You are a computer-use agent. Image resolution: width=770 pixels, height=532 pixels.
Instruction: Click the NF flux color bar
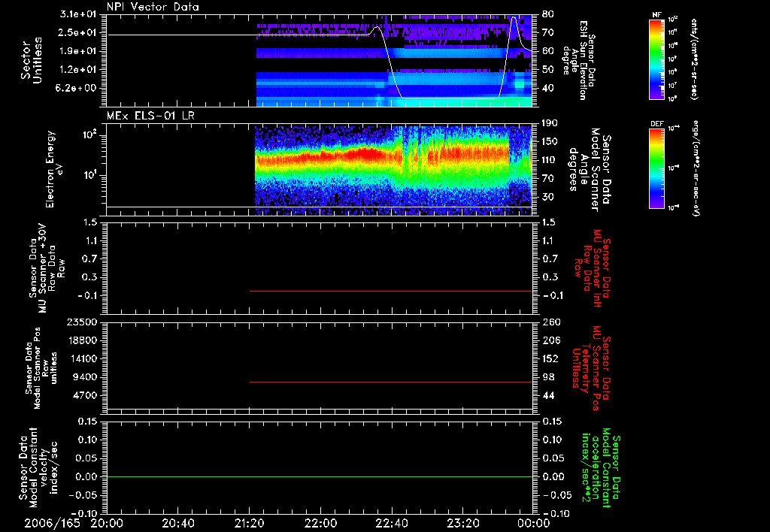[x=657, y=59]
